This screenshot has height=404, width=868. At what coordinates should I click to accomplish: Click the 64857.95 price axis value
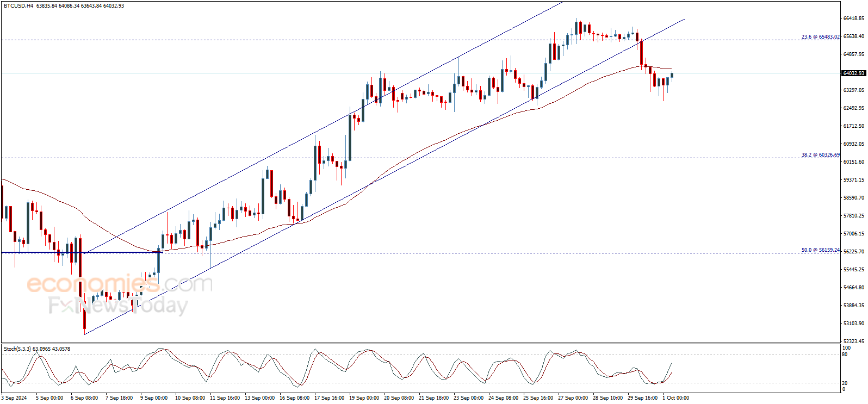coord(853,54)
